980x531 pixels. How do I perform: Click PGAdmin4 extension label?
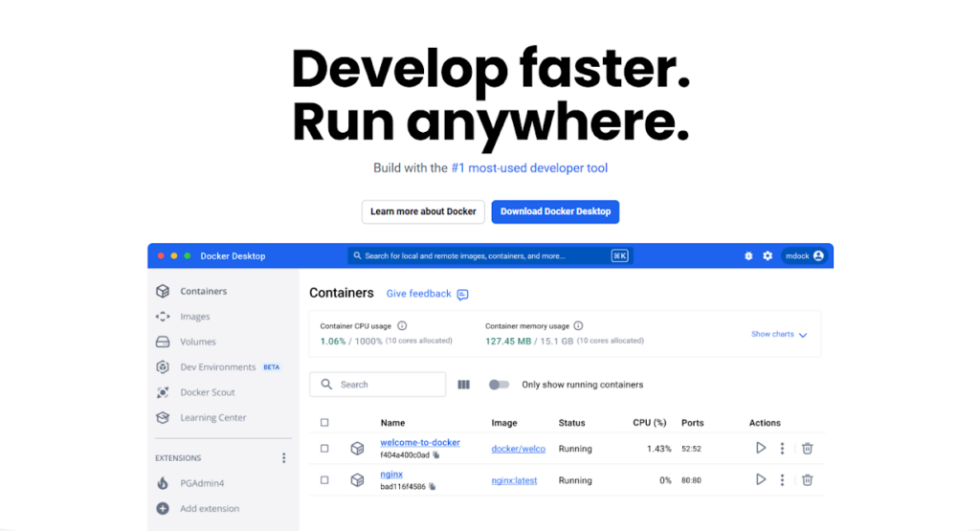pos(202,483)
